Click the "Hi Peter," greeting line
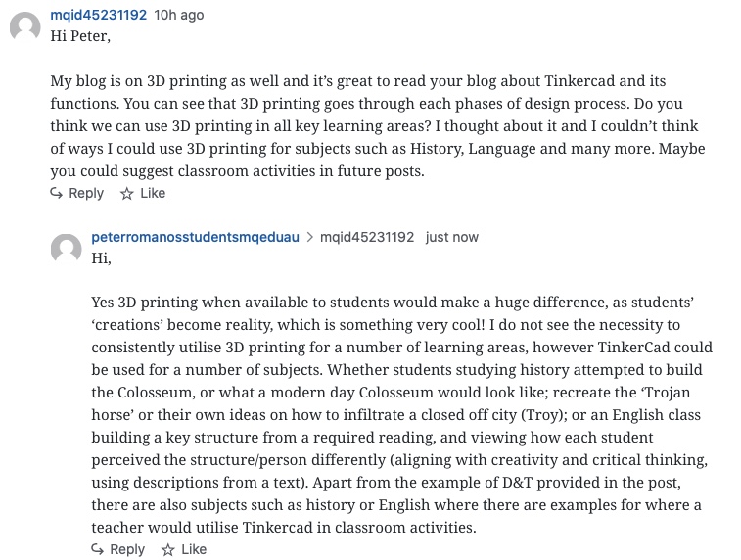Viewport: 741px width, 560px height. point(80,36)
